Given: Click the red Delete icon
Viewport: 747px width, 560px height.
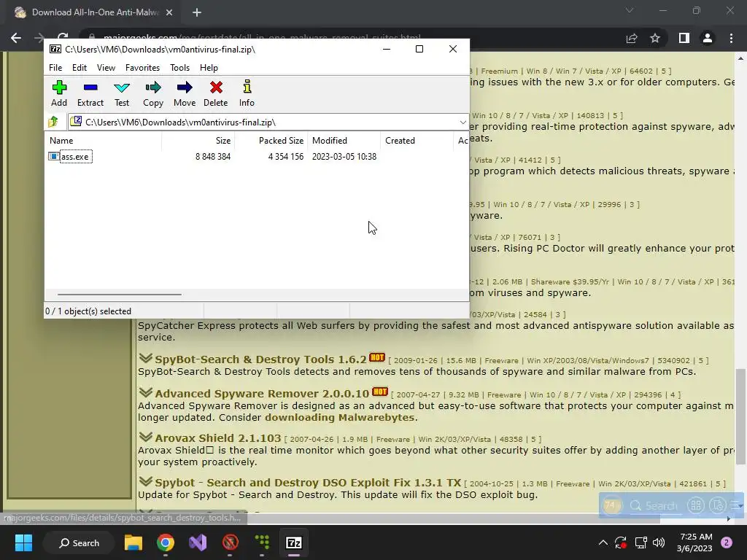Looking at the screenshot, I should [216, 94].
